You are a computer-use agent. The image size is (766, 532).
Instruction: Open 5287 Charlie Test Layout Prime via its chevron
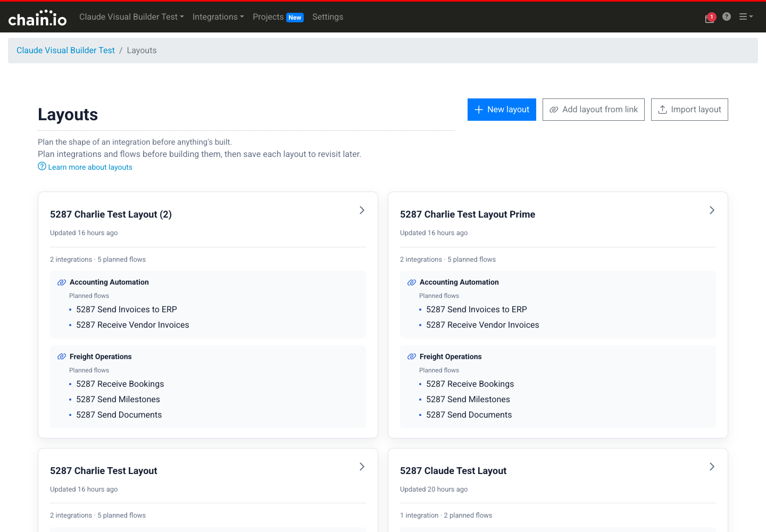(x=712, y=210)
